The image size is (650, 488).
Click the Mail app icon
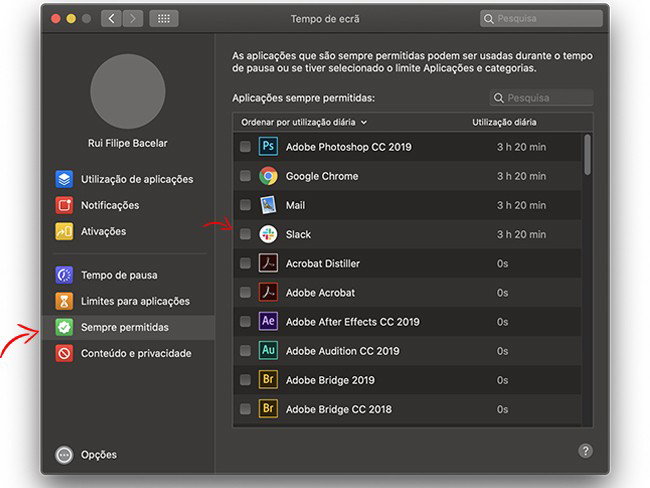[268, 205]
